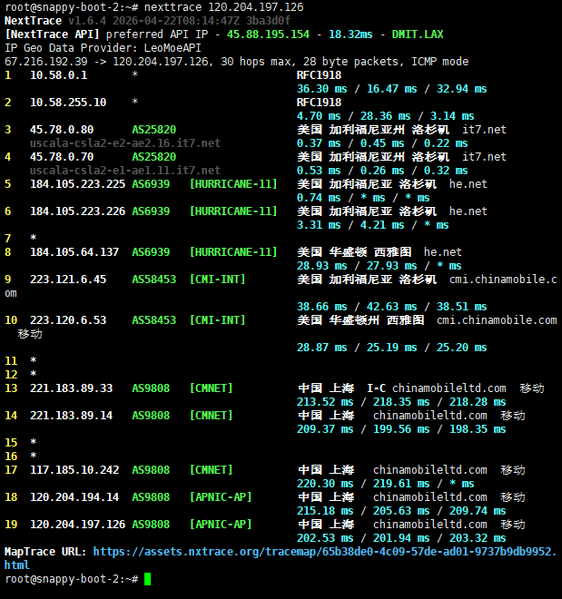This screenshot has width=562, height=599.
Task: Click hop 5 IP 184.105.223.225
Action: point(78,184)
